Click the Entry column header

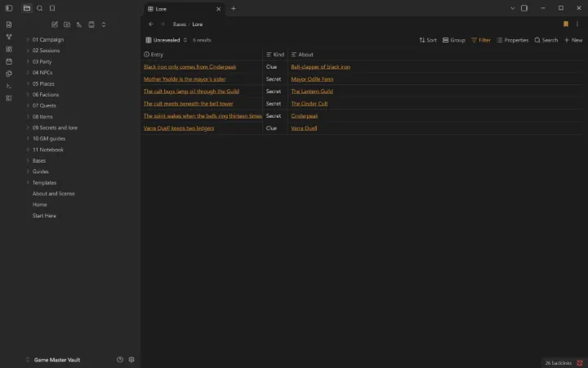pyautogui.click(x=202, y=55)
